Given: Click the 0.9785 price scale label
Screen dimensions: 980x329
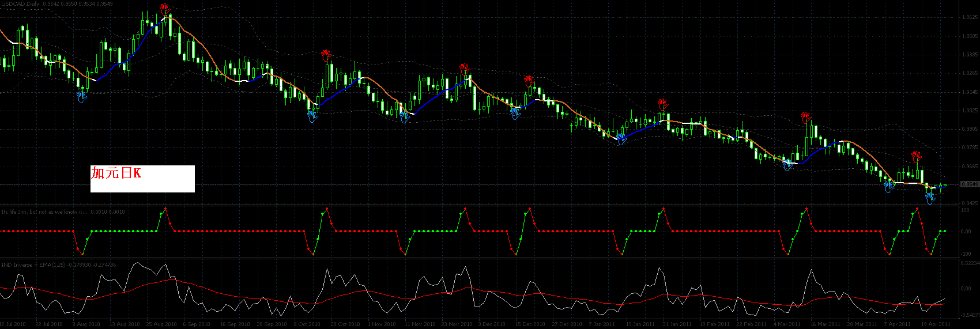Looking at the screenshot, I should tap(970, 148).
